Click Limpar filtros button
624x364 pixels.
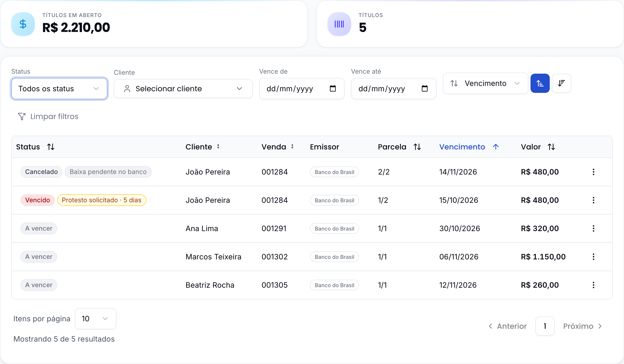click(x=48, y=116)
